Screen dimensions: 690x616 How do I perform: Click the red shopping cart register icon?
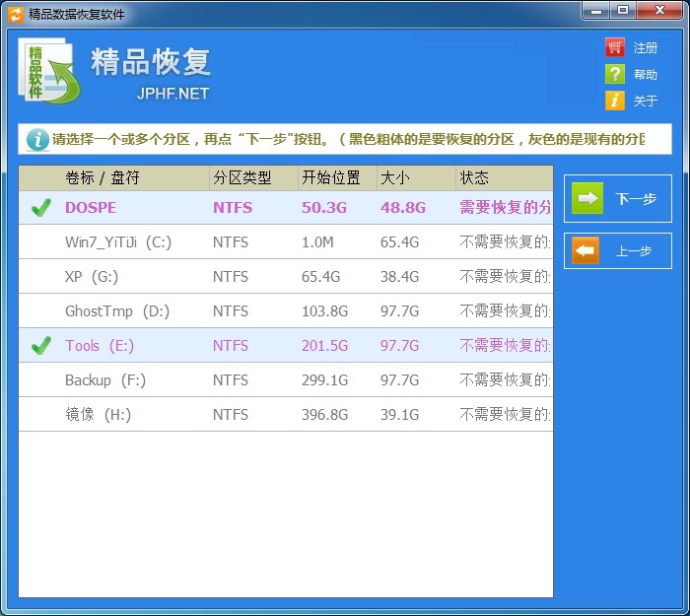coord(615,47)
